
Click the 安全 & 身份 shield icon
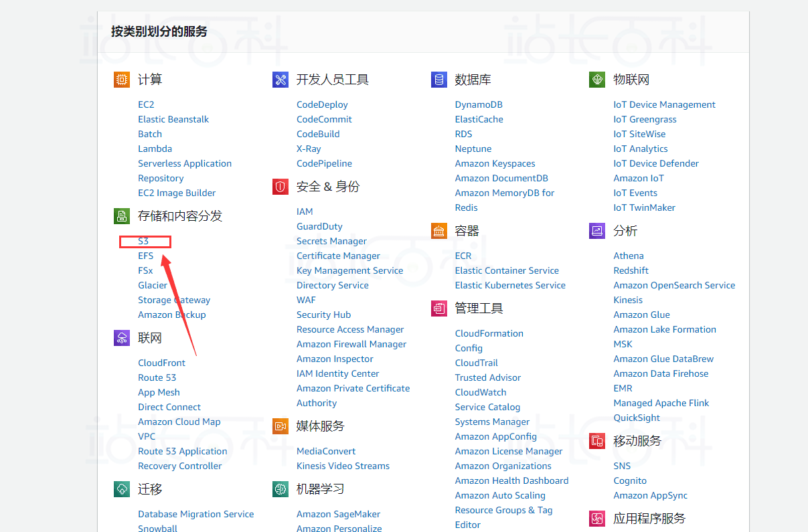(x=280, y=187)
